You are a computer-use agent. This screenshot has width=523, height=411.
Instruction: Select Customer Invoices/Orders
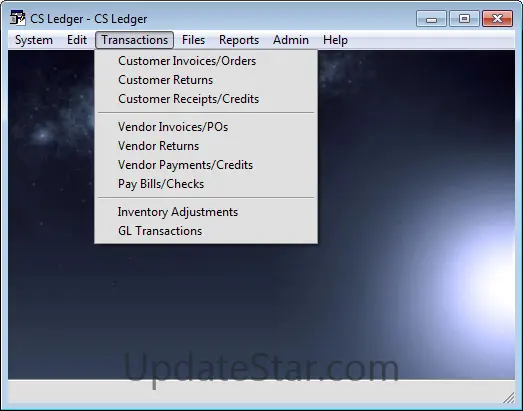coord(206,61)
